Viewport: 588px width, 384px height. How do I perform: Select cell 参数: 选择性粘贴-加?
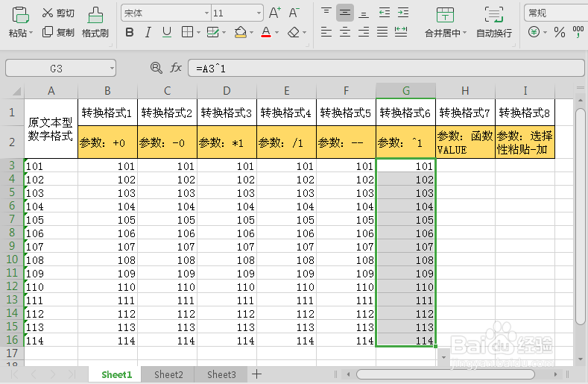(x=525, y=142)
